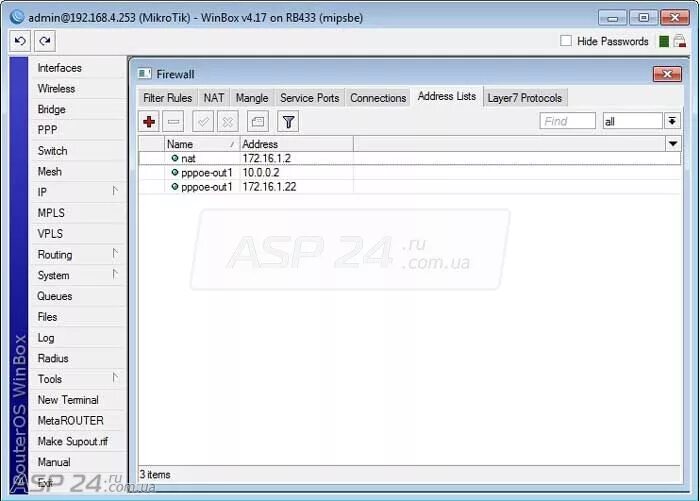Screen dimensions: 700x501
Task: Switch to the Filter Rules tab
Action: pos(167,98)
